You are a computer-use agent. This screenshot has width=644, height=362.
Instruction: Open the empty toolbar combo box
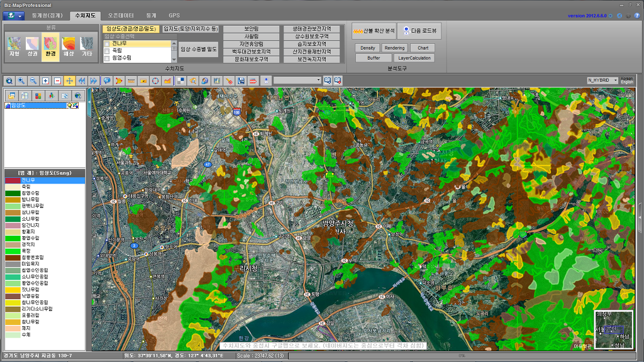pyautogui.click(x=297, y=80)
